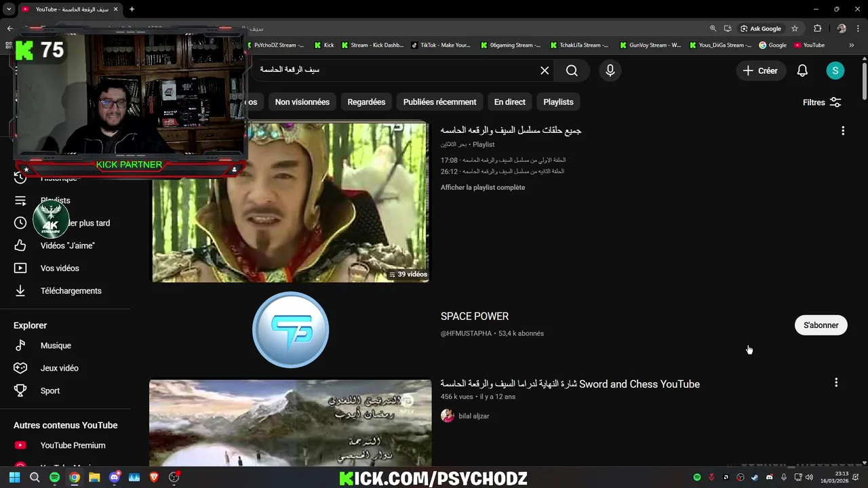Open SPACE POWER channel name

475,317
